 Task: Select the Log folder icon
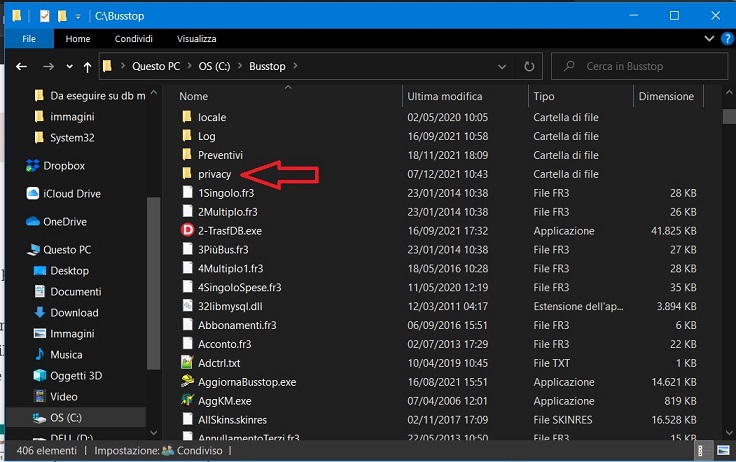coord(187,136)
